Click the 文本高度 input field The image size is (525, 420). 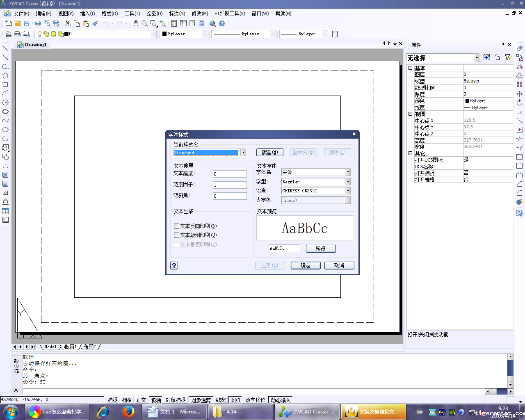click(230, 174)
